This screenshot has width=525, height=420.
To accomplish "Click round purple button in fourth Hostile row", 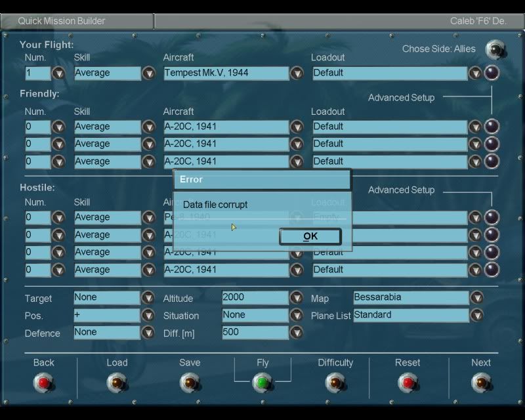I will coord(492,270).
